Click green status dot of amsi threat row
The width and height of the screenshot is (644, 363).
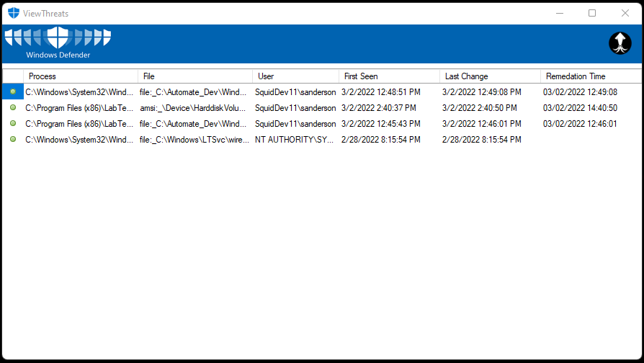tap(13, 108)
